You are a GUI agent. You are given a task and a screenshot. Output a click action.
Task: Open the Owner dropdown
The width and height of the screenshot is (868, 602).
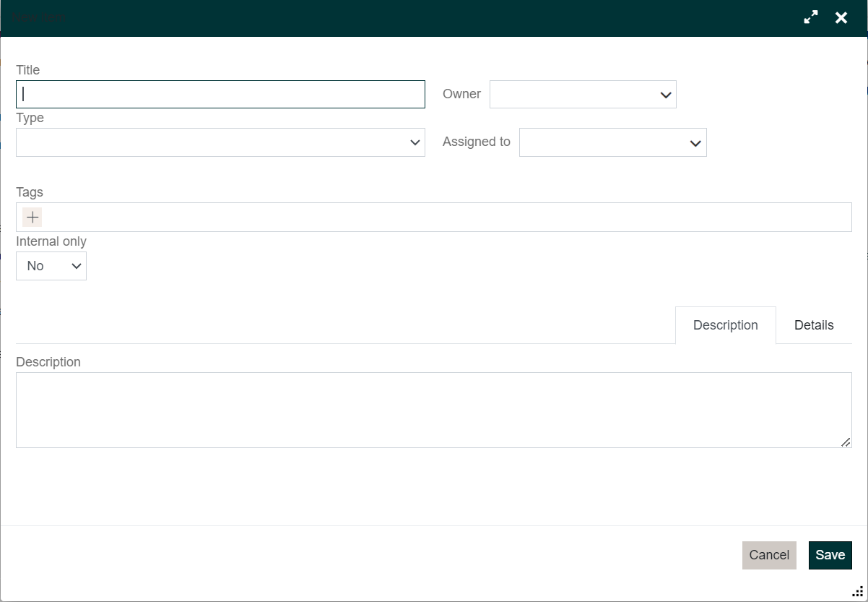(583, 95)
